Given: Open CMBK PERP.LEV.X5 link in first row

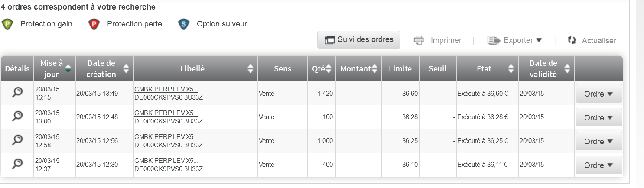Looking at the screenshot, I should click(166, 89).
